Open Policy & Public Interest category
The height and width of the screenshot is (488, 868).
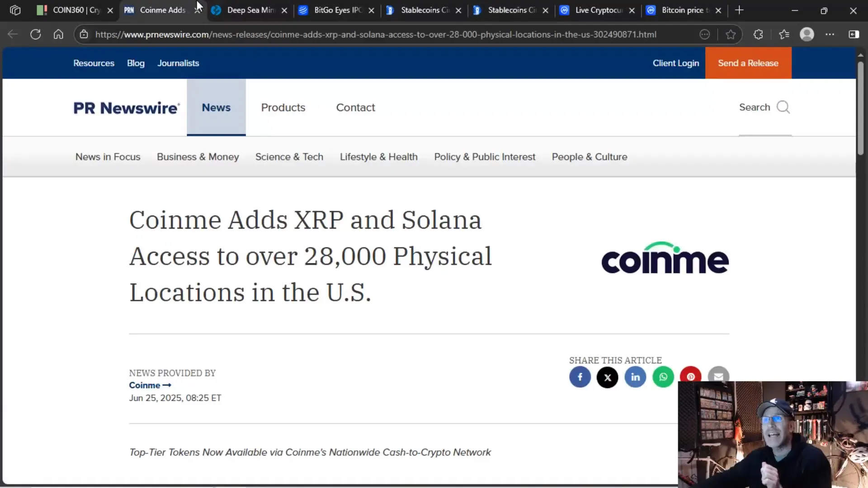pos(485,157)
